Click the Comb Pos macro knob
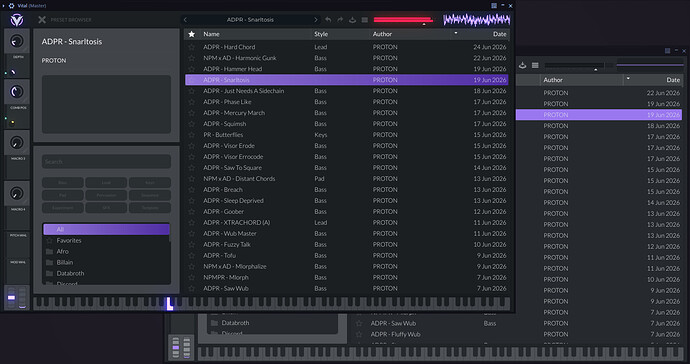Image resolution: width=690 pixels, height=364 pixels. click(x=17, y=92)
